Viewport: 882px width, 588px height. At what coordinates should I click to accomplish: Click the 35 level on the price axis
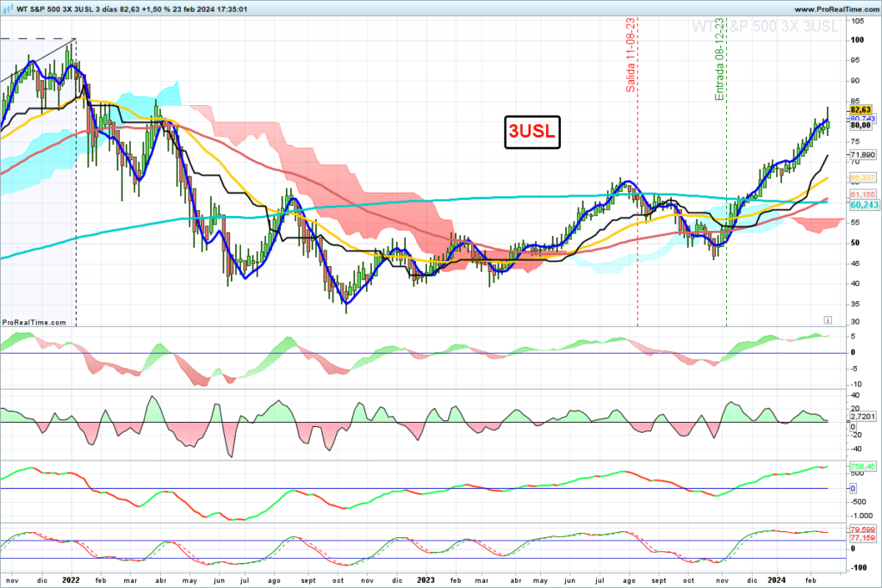click(855, 304)
